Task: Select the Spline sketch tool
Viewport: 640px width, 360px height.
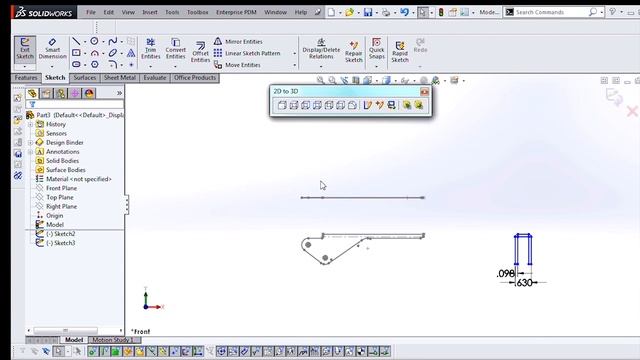Action: 113,41
